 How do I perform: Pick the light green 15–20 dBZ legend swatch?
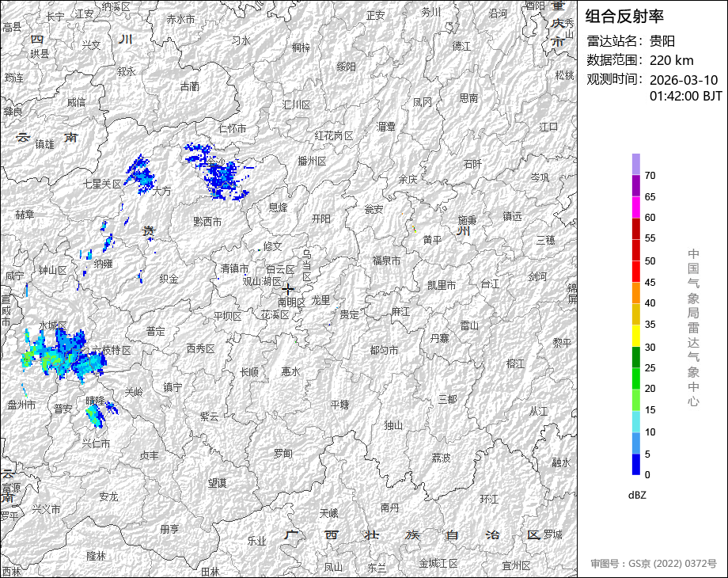point(636,400)
